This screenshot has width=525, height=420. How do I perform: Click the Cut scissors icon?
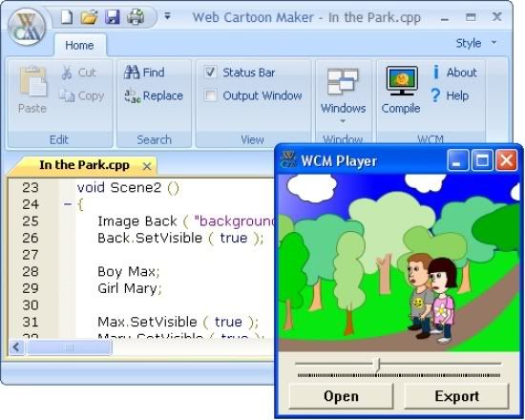tap(67, 73)
